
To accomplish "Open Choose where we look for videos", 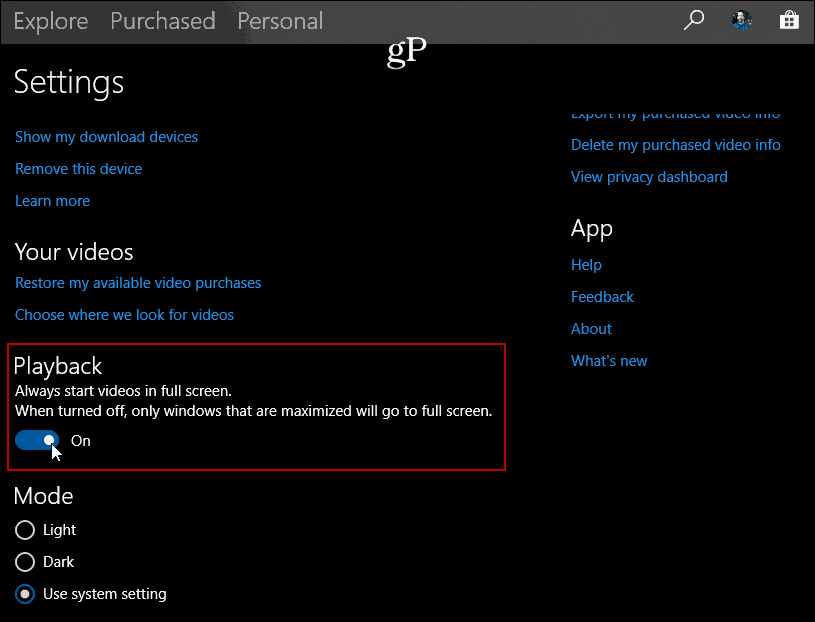I will pyautogui.click(x=124, y=315).
